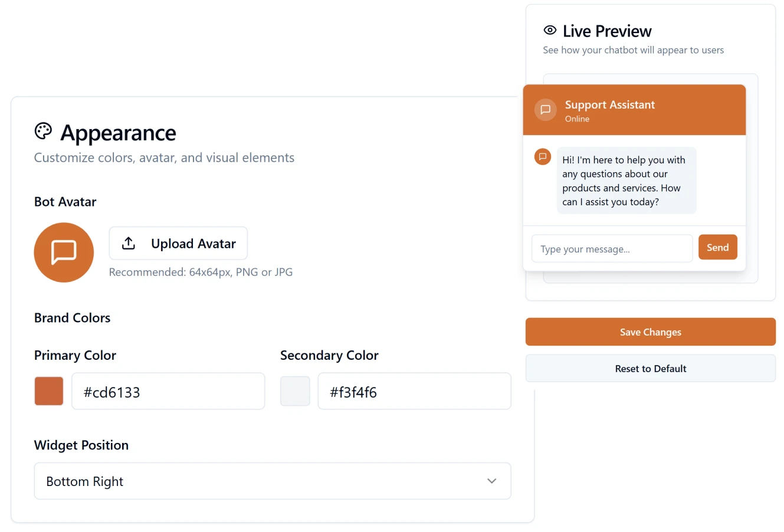Screen dimensions: 784x532
Task: Click Reset to Default button
Action: tap(650, 369)
